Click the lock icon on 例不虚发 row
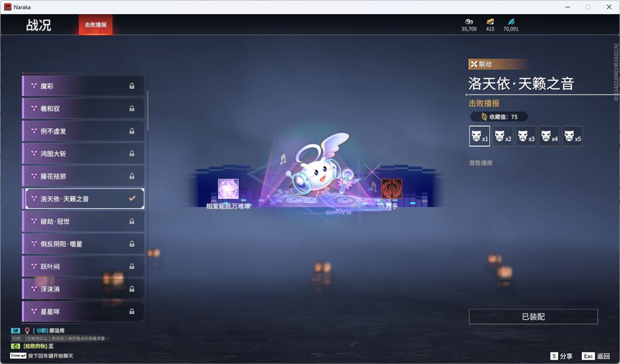Screen dimensions: 620x364 coord(132,131)
